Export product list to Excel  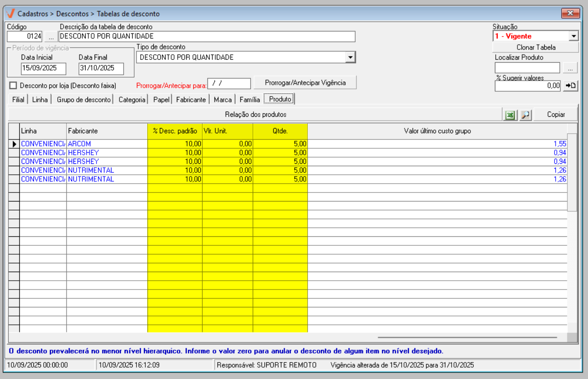pos(510,115)
